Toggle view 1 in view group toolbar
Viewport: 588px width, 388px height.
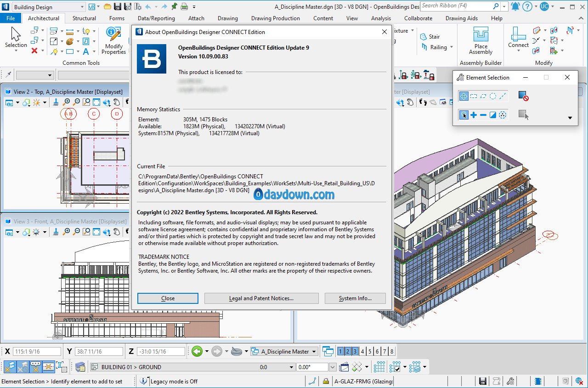point(340,351)
